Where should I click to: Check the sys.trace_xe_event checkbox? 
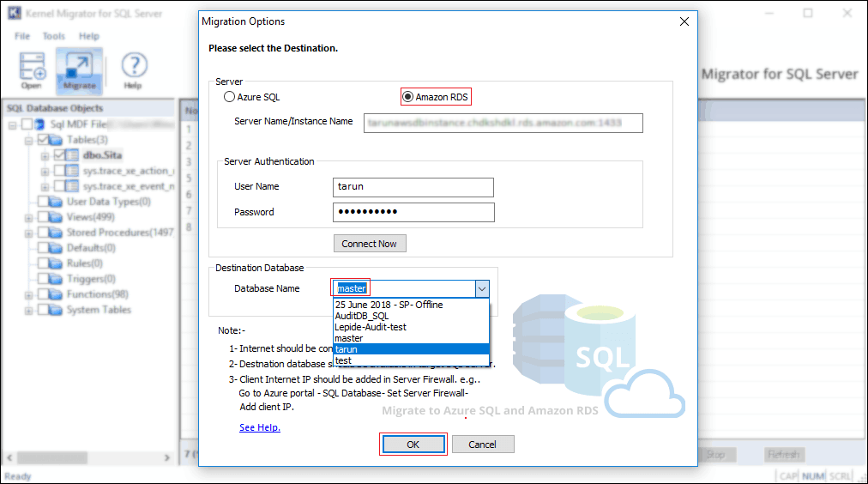point(59,186)
